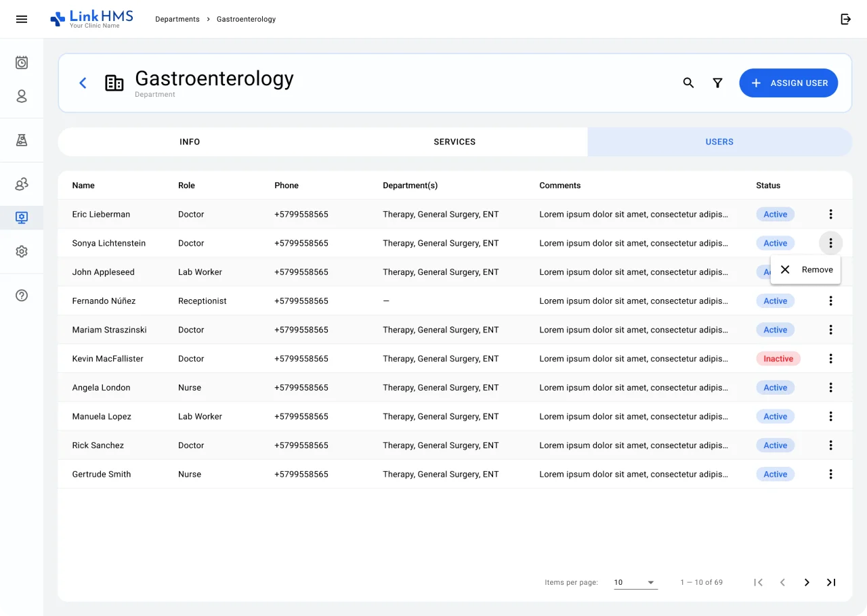Click the logout icon in header

[x=845, y=19]
